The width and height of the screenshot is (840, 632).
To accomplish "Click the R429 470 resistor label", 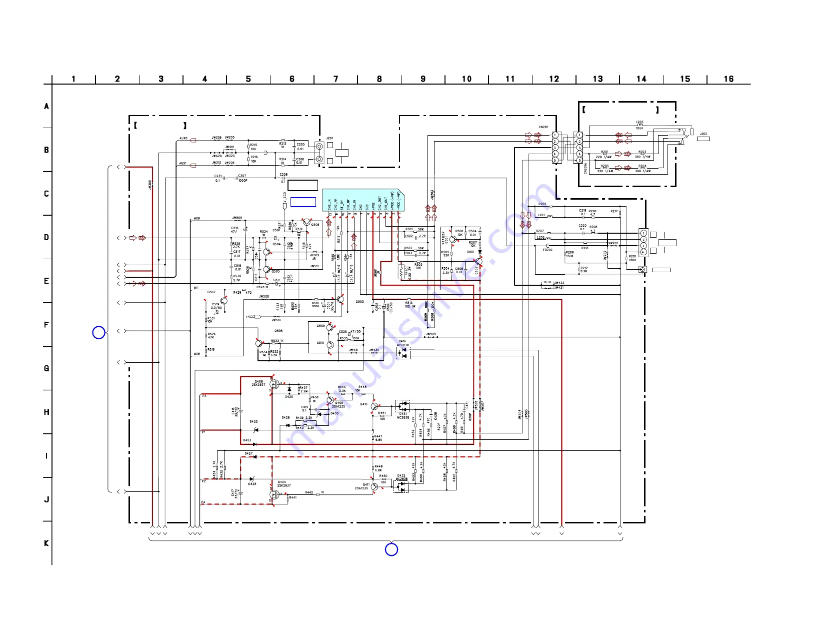I will point(242,292).
